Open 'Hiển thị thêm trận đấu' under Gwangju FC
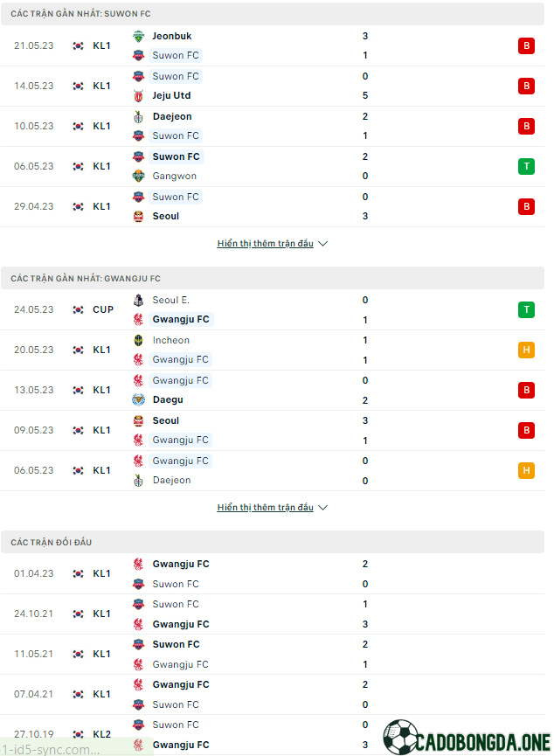The height and width of the screenshot is (756, 554). [265, 507]
